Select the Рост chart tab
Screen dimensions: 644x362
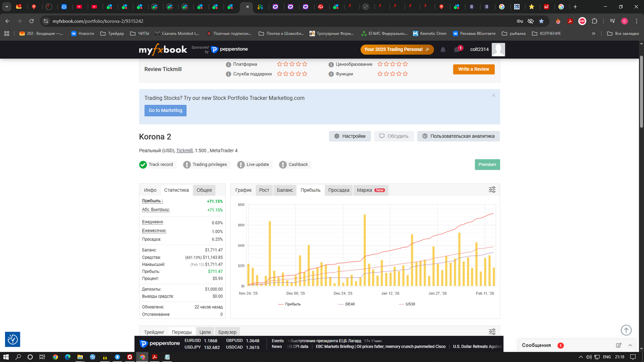264,190
